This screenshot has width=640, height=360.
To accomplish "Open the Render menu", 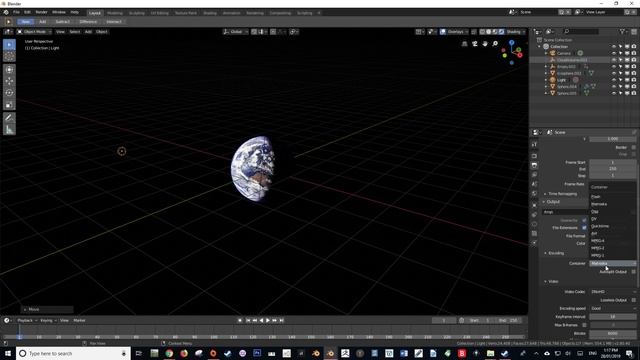I will 41,13.
